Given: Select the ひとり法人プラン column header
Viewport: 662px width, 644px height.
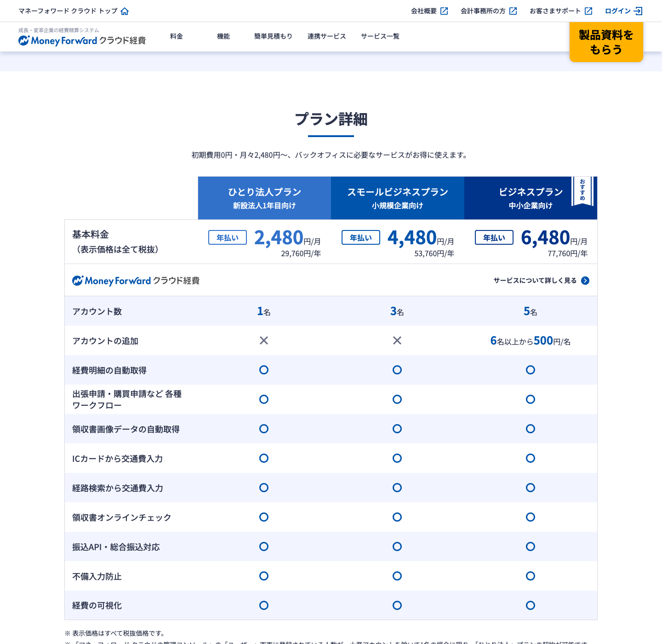Looking at the screenshot, I should pyautogui.click(x=264, y=198).
